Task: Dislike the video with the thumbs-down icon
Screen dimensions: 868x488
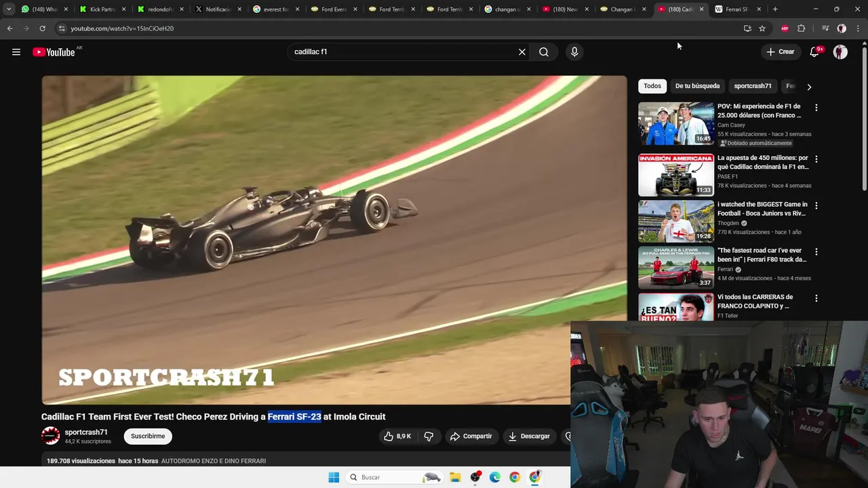Action: point(429,436)
